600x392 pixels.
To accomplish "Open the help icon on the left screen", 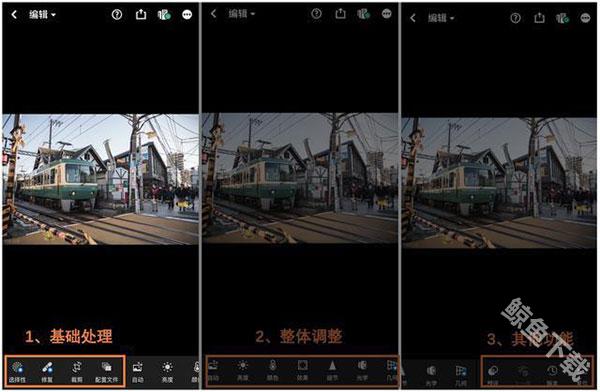I will pos(117,15).
